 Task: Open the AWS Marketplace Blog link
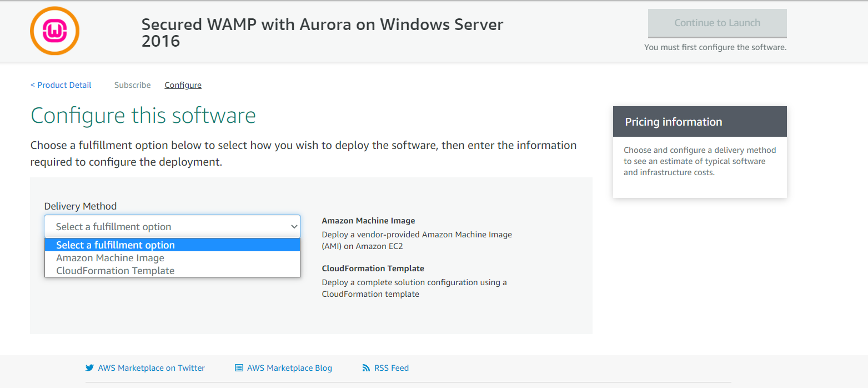pyautogui.click(x=289, y=368)
